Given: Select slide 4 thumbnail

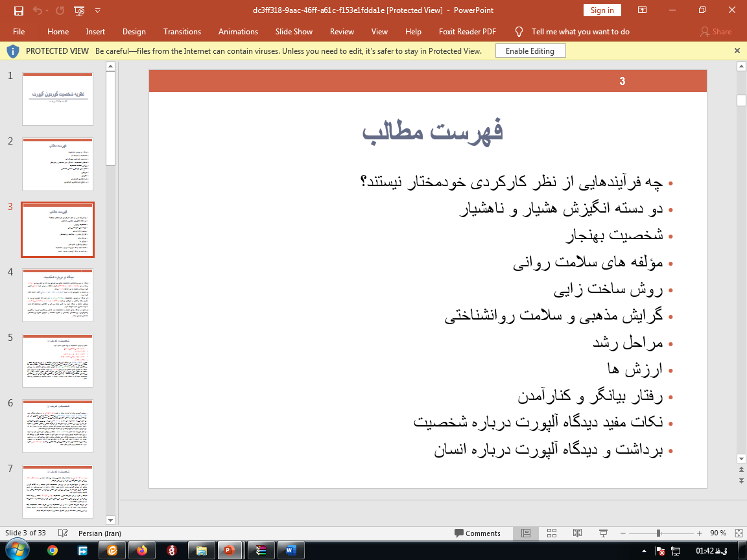Looking at the screenshot, I should [x=58, y=296].
